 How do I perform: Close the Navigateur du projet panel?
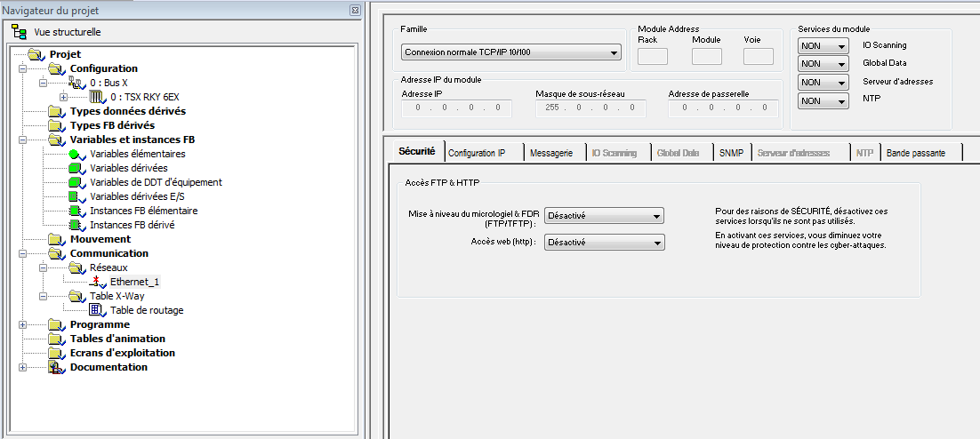click(x=355, y=10)
